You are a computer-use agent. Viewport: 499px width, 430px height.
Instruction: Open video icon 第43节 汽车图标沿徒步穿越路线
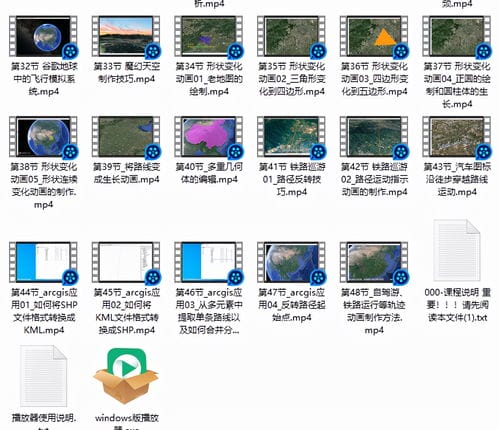coord(457,137)
